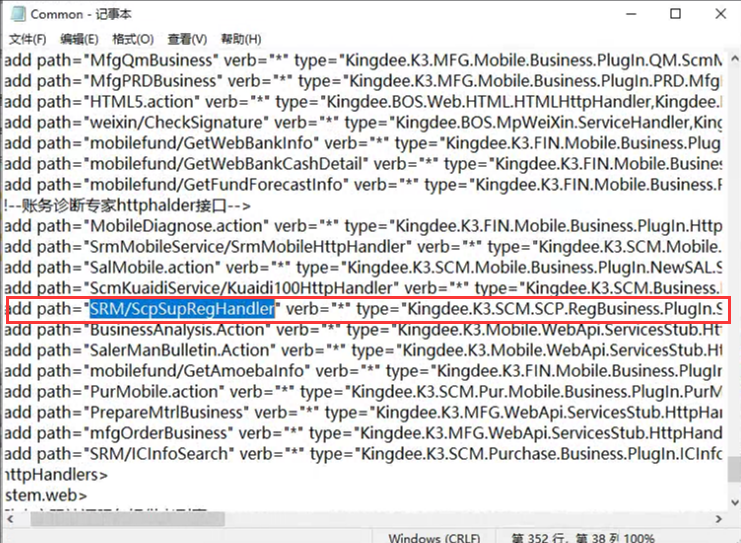Click the 100% zoom status entry
Image resolution: width=741 pixels, height=543 pixels.
pyautogui.click(x=639, y=538)
